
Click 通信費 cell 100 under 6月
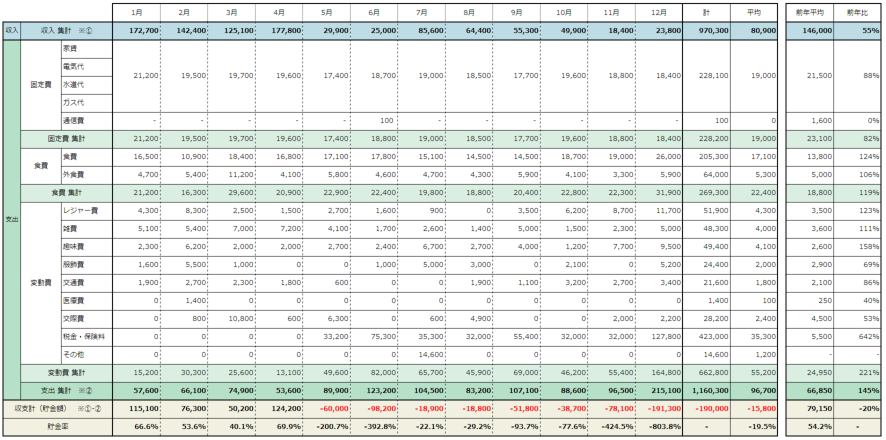(x=373, y=121)
